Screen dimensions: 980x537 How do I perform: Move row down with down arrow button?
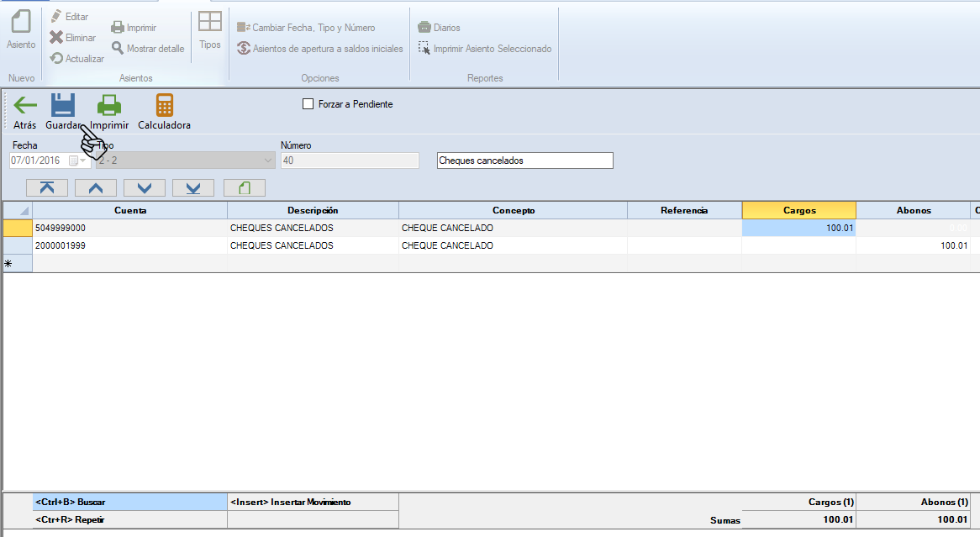[145, 187]
